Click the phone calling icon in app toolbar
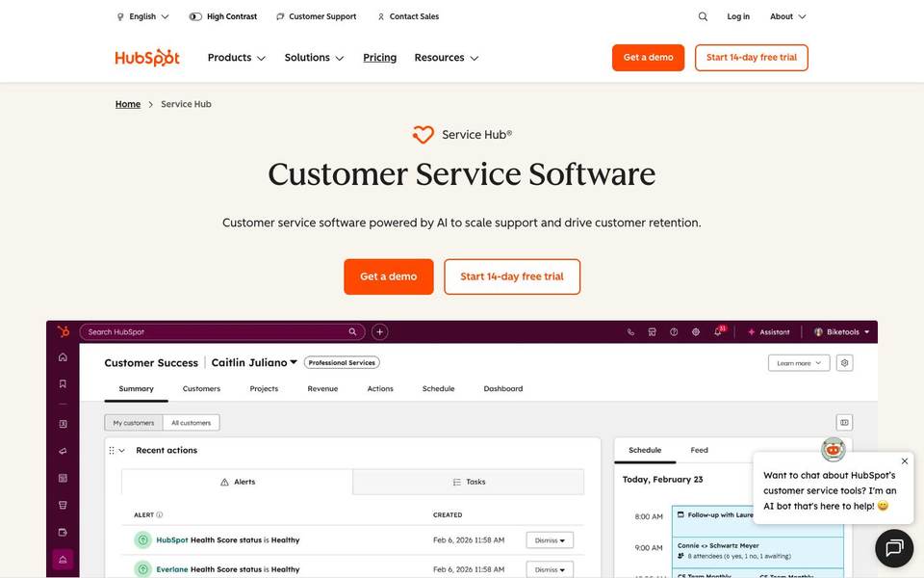 point(630,332)
